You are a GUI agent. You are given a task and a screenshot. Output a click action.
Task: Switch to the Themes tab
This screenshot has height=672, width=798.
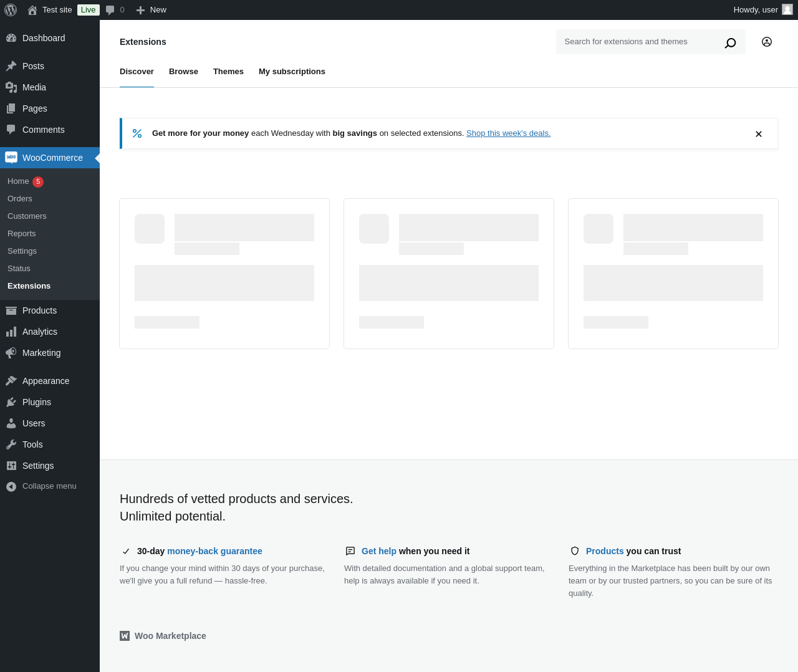(x=228, y=72)
